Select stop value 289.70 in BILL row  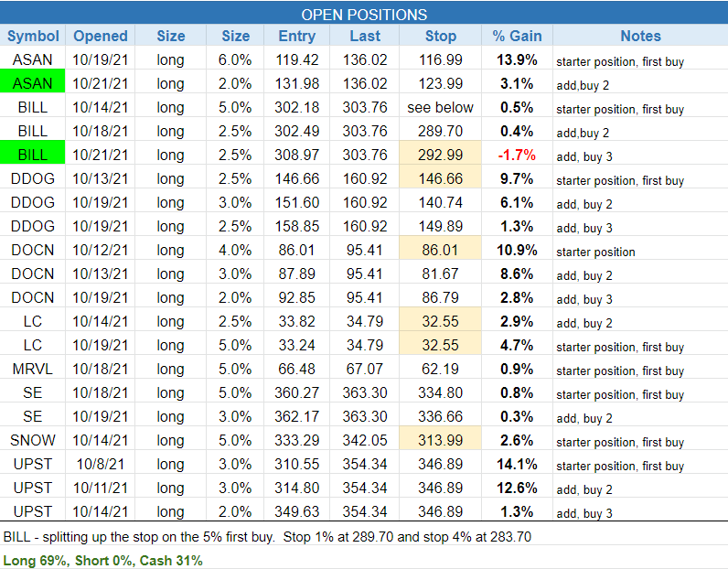[440, 131]
